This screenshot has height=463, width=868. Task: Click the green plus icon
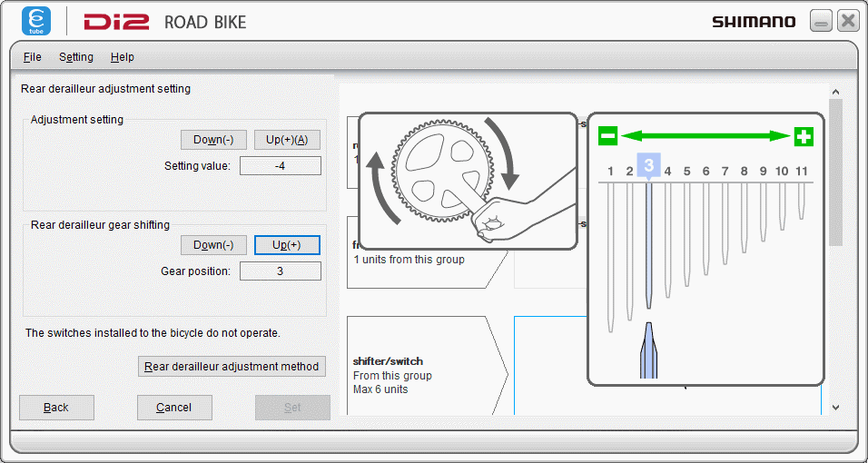pyautogui.click(x=804, y=136)
